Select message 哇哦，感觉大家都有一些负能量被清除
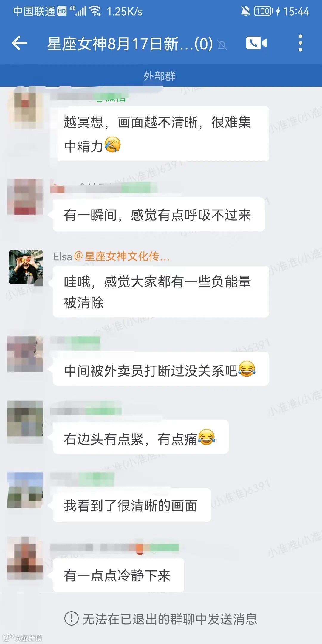This screenshot has width=322, height=644. [x=161, y=292]
